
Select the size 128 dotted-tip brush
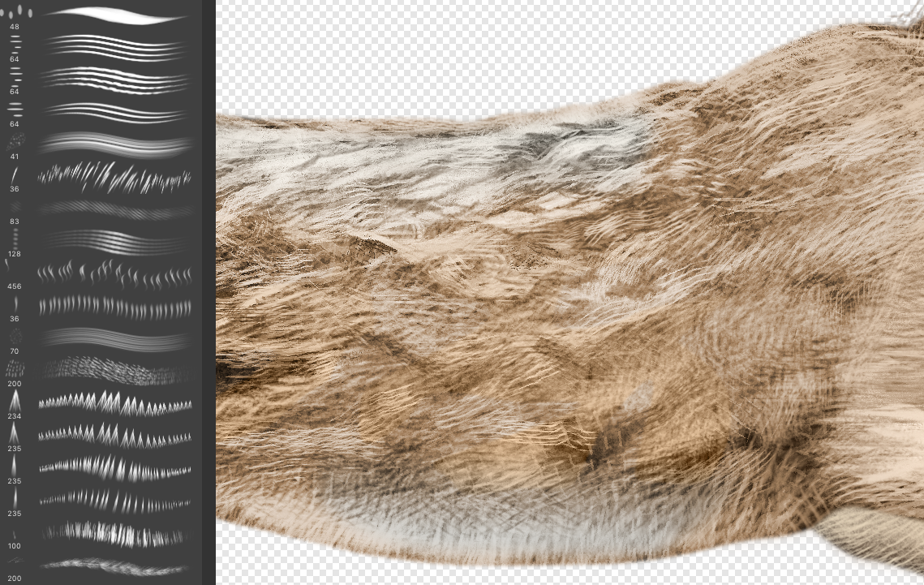tap(114, 241)
